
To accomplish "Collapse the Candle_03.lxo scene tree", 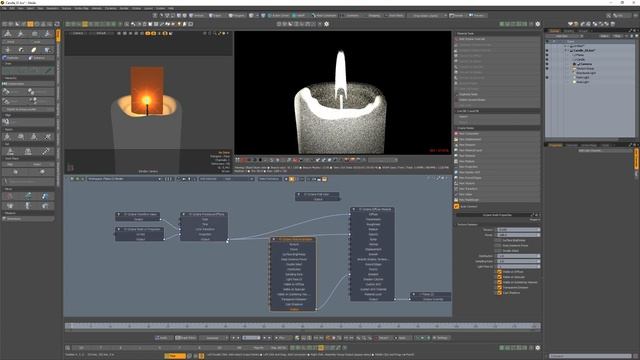I will pyautogui.click(x=566, y=51).
